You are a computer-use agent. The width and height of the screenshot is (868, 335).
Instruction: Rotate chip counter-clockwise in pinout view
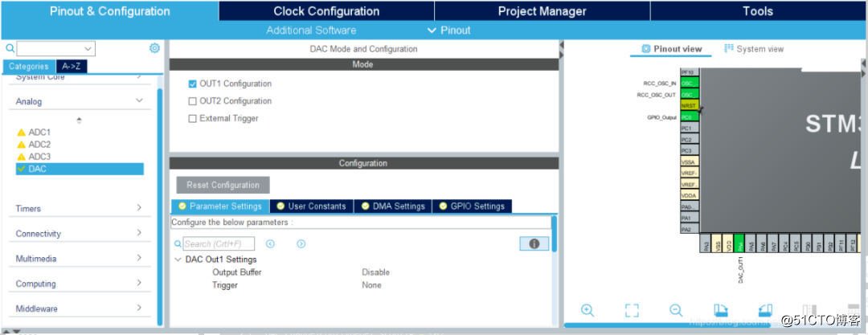[765, 310]
